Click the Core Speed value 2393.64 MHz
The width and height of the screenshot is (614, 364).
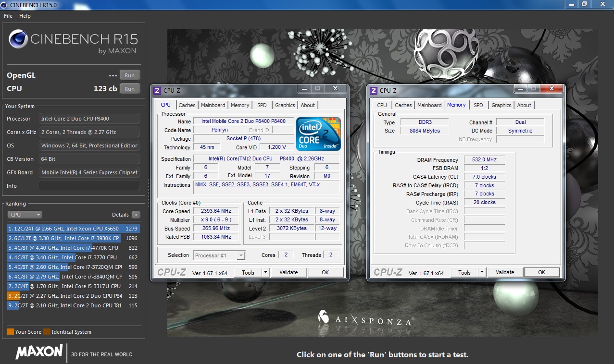tap(216, 211)
